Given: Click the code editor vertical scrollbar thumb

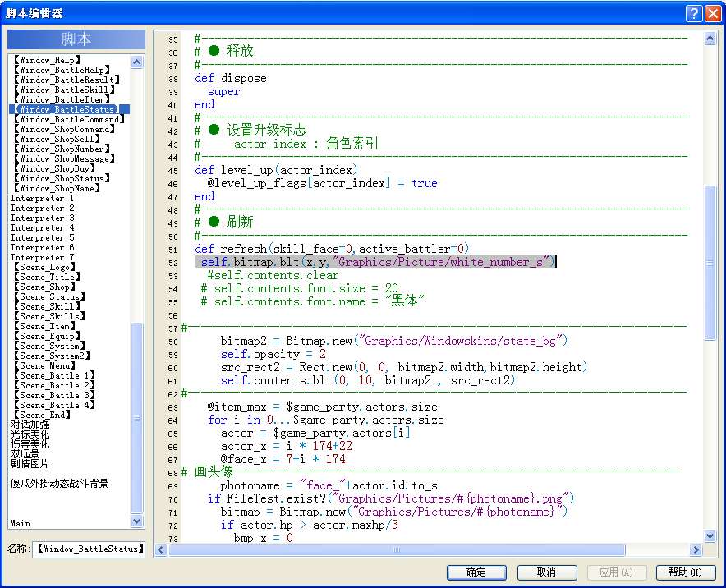Looking at the screenshot, I should [x=710, y=263].
